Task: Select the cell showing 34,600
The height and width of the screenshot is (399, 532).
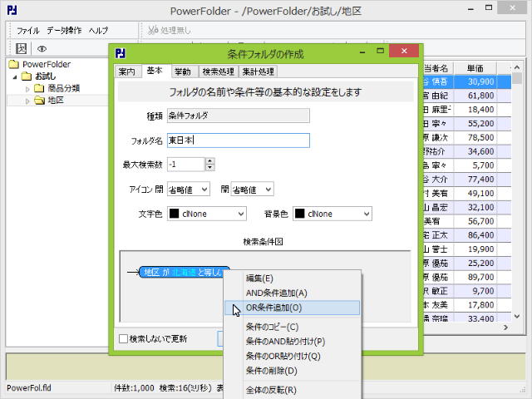Action: pyautogui.click(x=475, y=151)
